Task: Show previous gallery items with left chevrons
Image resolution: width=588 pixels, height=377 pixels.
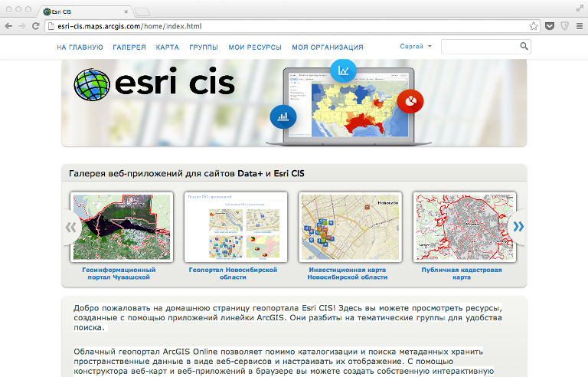Action: (x=71, y=227)
